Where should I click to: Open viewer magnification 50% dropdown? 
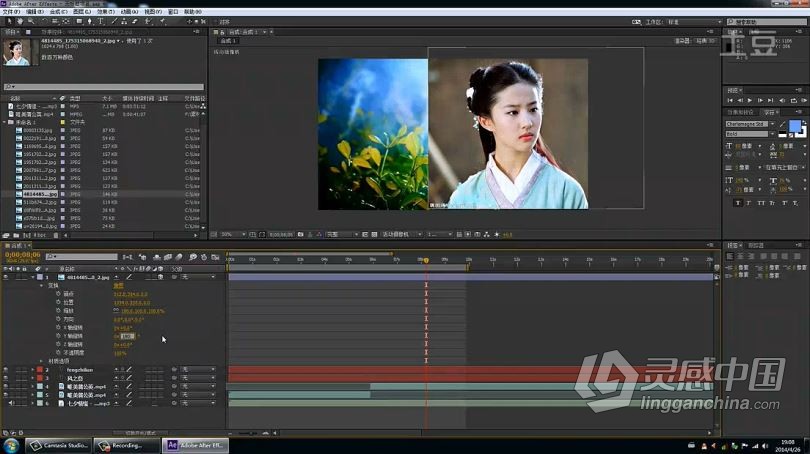[x=233, y=234]
